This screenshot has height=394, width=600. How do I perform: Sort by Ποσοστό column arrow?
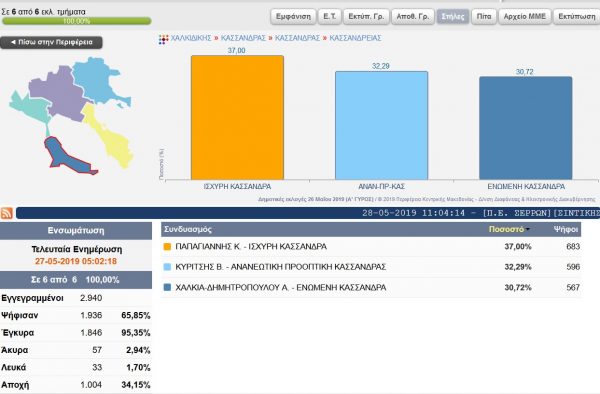click(x=528, y=230)
